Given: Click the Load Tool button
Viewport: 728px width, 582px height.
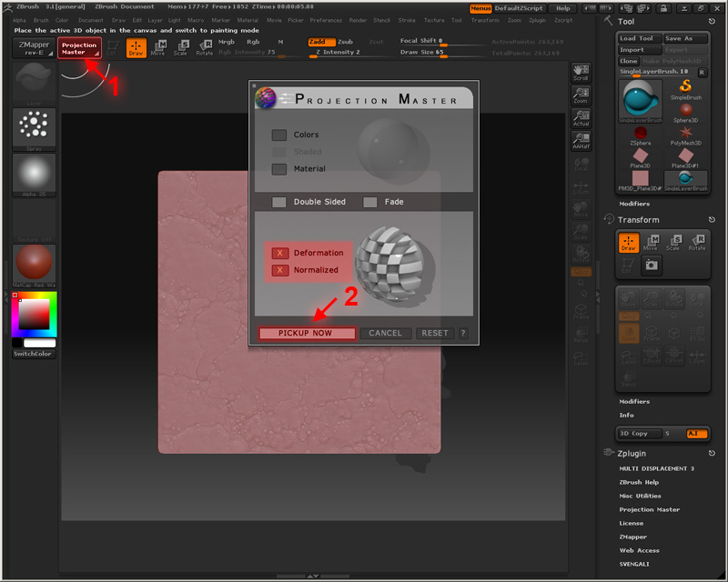Looking at the screenshot, I should [x=640, y=38].
